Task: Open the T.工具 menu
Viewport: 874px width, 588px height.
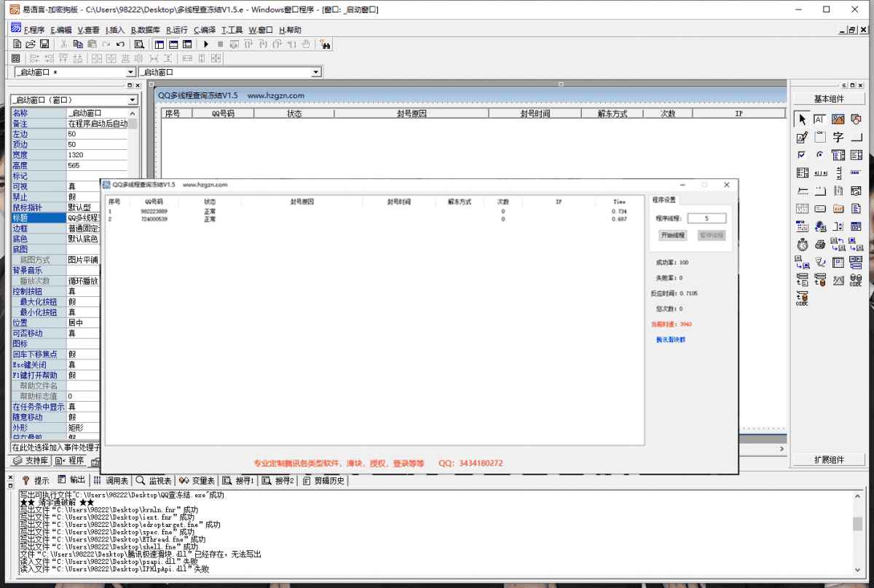Action: point(232,30)
